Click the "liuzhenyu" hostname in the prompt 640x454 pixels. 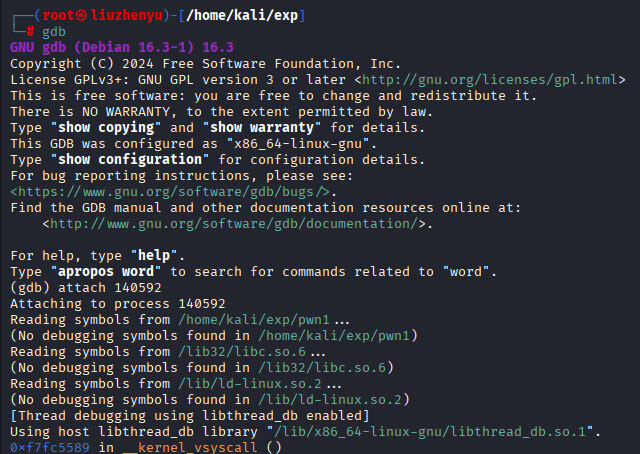126,16
